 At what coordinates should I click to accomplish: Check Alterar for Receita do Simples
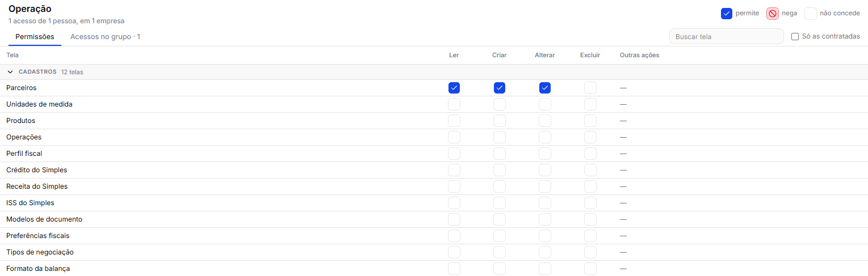point(545,186)
